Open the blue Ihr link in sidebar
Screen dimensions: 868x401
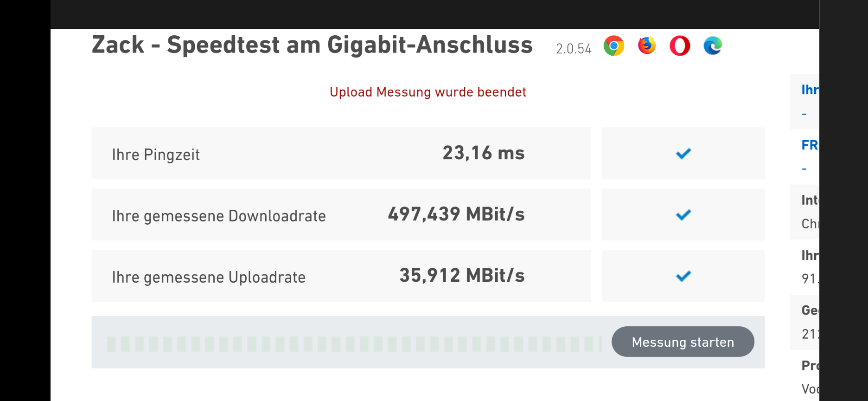pyautogui.click(x=810, y=90)
